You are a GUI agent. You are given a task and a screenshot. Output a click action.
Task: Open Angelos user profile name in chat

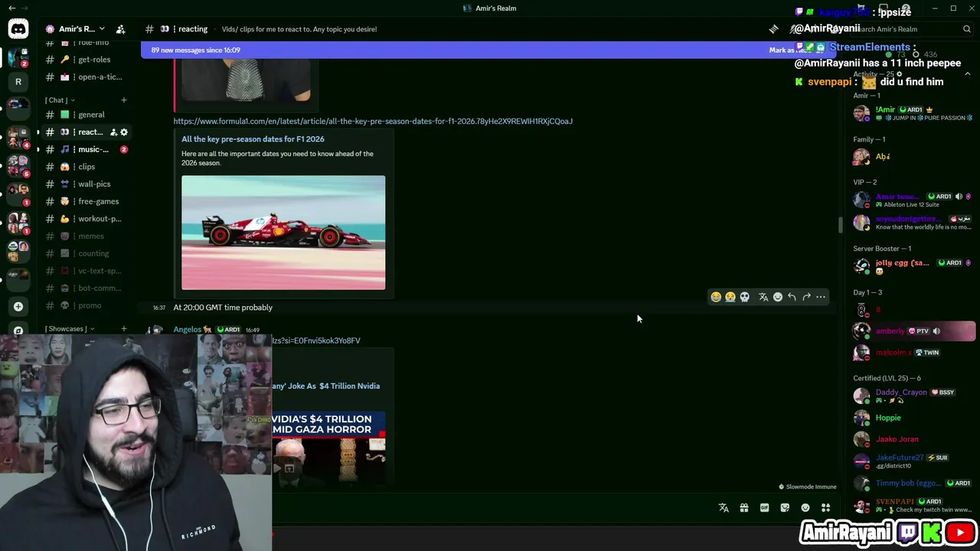pos(188,330)
